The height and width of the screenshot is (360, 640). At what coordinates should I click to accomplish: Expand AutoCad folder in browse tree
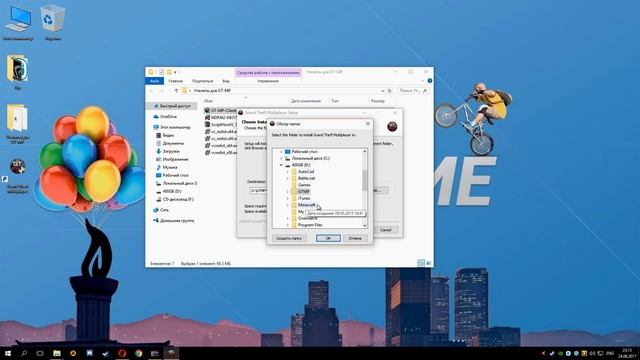(x=287, y=172)
